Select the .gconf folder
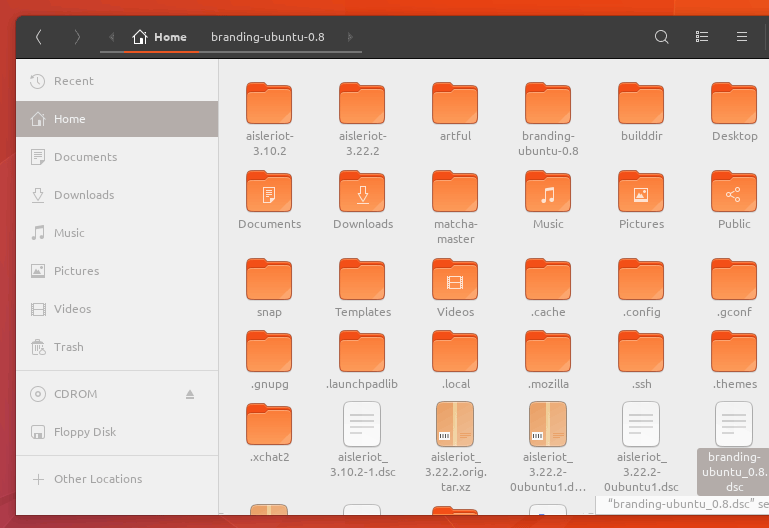Screen dimensions: 769x528 (x=734, y=288)
